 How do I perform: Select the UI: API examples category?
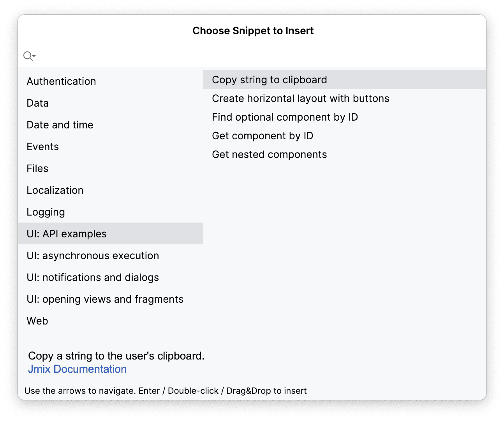67,234
